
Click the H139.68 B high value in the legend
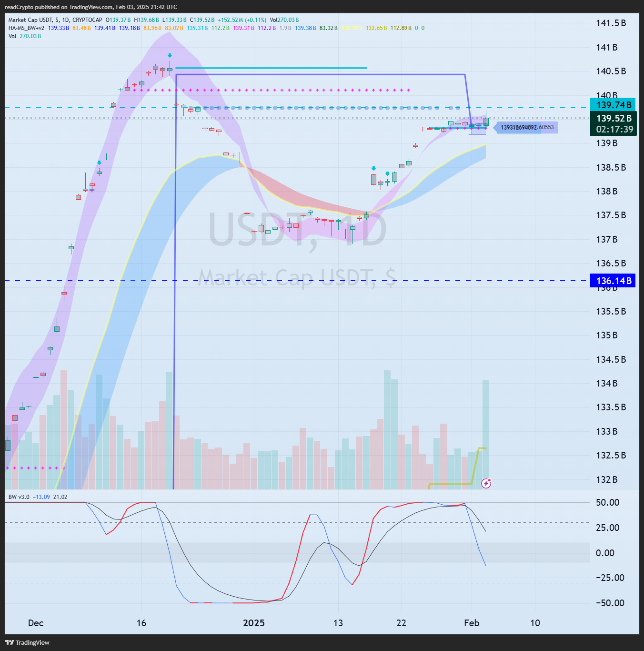tap(147, 20)
